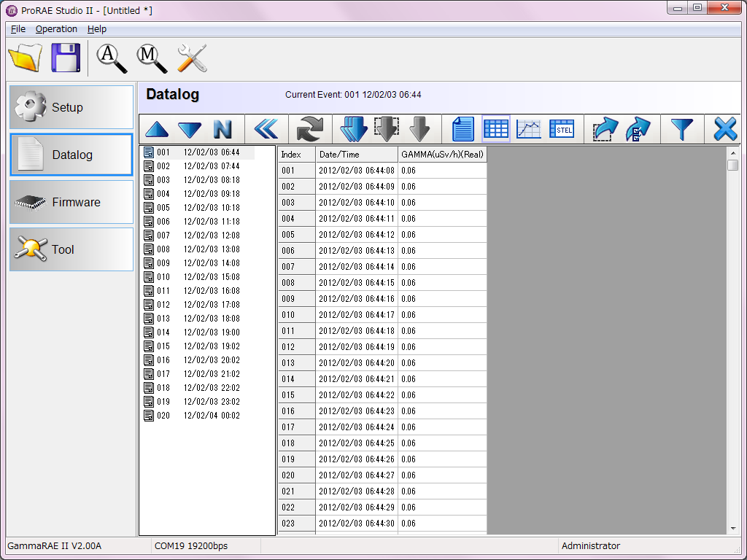The image size is (747, 560).
Task: Click index cell 012 in the data table
Action: pos(296,347)
